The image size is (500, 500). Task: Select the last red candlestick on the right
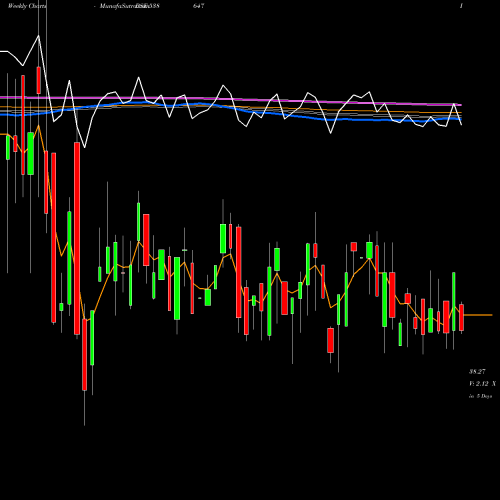click(x=461, y=317)
